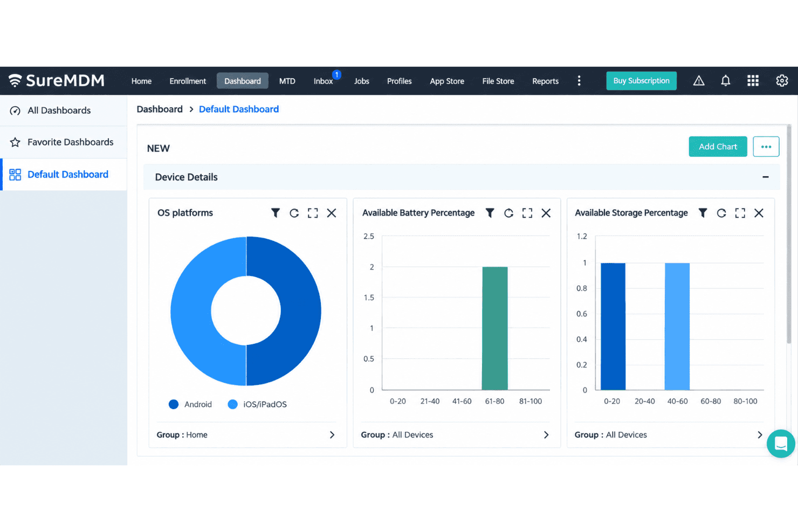Refresh the Available Storage Percentage chart
The height and width of the screenshot is (532, 798).
[721, 213]
